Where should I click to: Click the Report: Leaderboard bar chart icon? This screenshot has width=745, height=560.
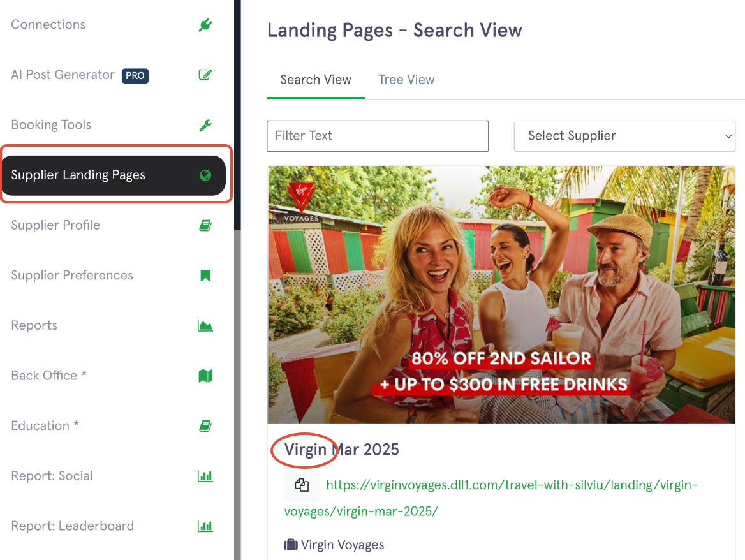[x=205, y=526]
